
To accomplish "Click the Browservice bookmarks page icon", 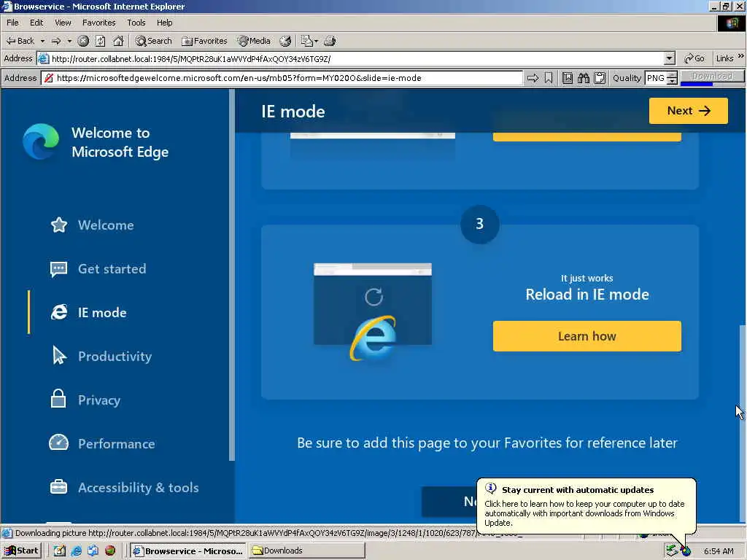I will (568, 77).
